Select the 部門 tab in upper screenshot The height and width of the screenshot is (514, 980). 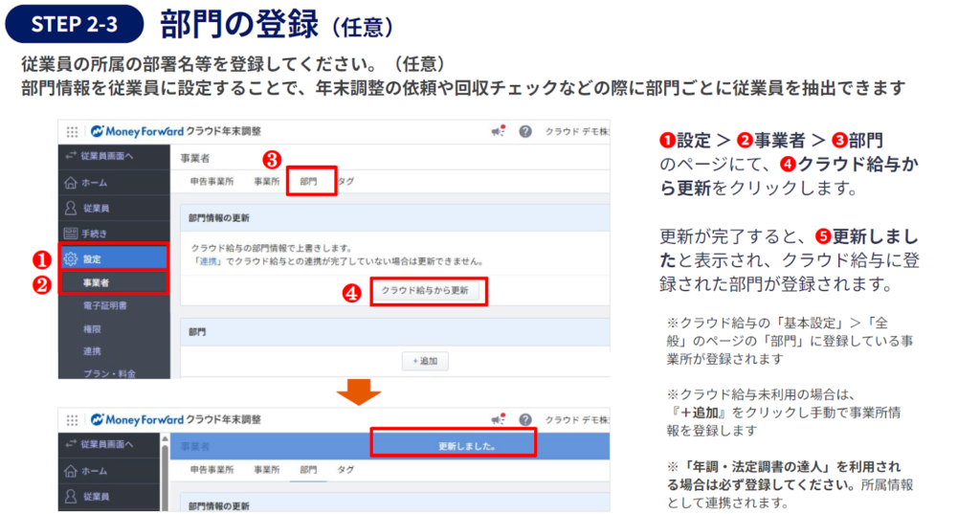coord(309,180)
